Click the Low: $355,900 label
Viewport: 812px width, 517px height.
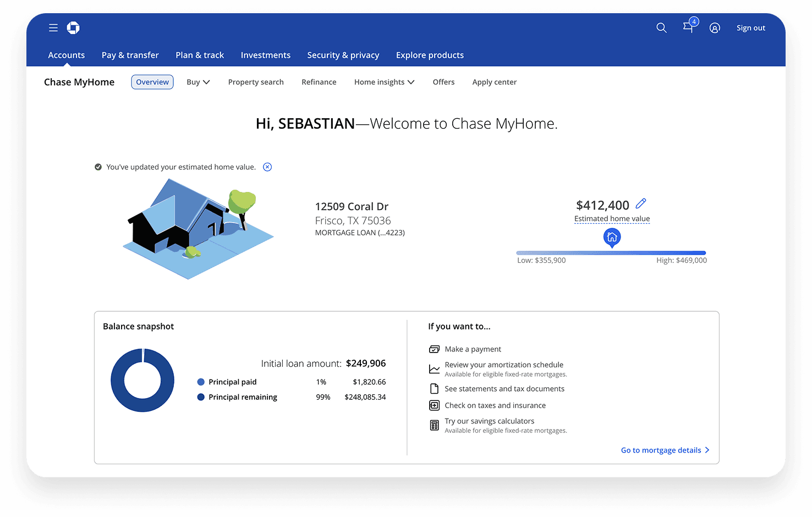pyautogui.click(x=541, y=261)
